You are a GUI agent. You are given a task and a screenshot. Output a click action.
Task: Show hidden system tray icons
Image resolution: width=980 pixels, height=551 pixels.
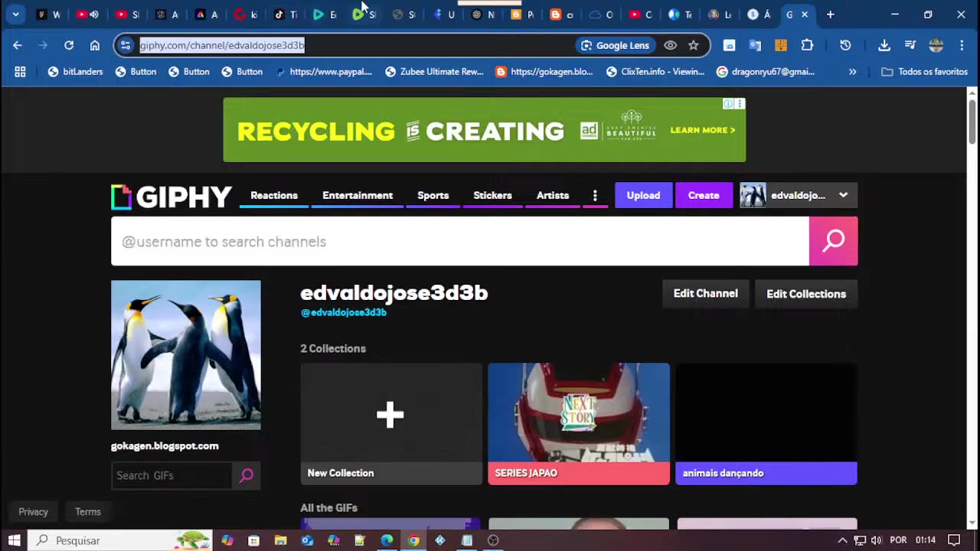pyautogui.click(x=843, y=540)
